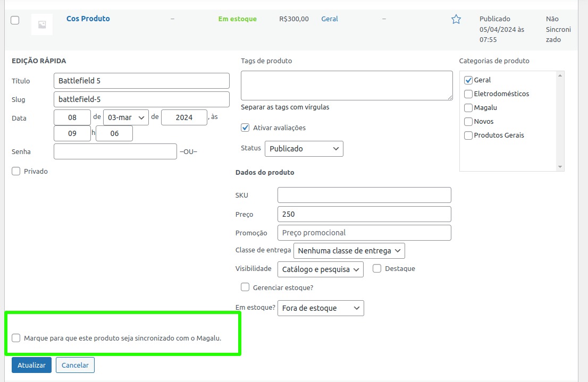
Task: Click the Não Sincronizado status text
Action: (x=558, y=29)
